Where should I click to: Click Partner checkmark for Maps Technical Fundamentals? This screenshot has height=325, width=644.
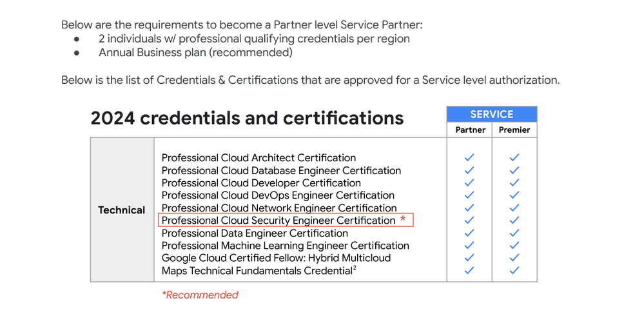pyautogui.click(x=469, y=270)
